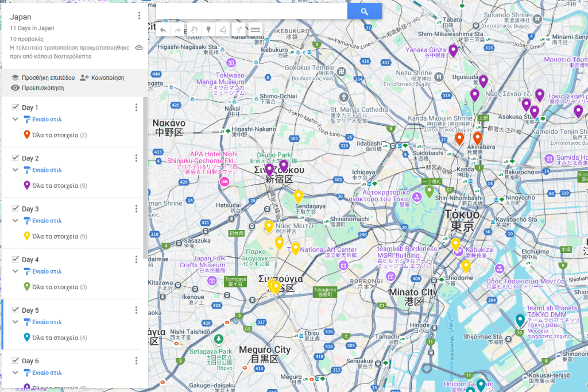The height and width of the screenshot is (392, 588).
Task: Click Κοινοποίηση to share the map
Action: tap(102, 77)
